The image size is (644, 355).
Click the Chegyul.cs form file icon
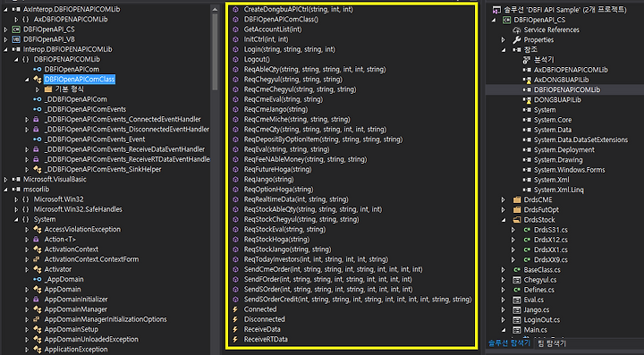coord(517,280)
